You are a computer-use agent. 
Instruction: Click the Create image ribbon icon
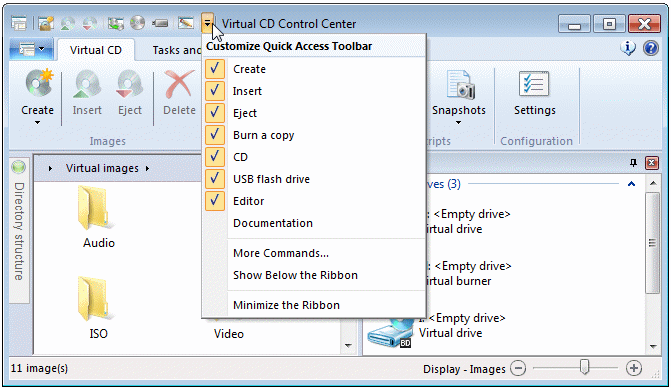(x=39, y=83)
